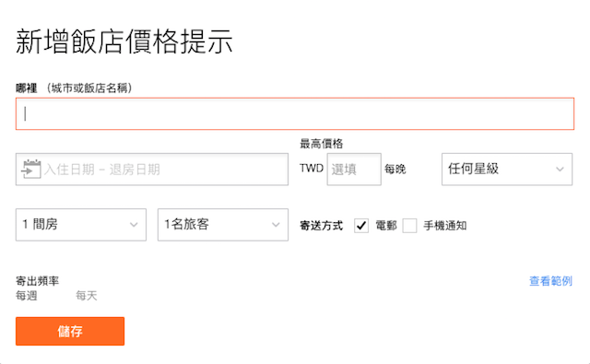Open the 任何星級 star rating dropdown

507,170
